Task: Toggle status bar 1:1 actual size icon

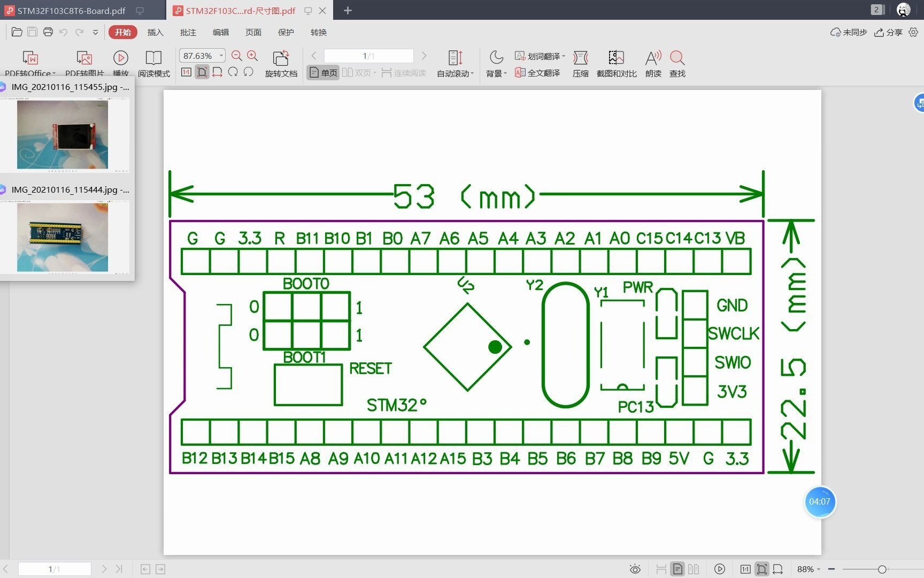Action: [745, 569]
